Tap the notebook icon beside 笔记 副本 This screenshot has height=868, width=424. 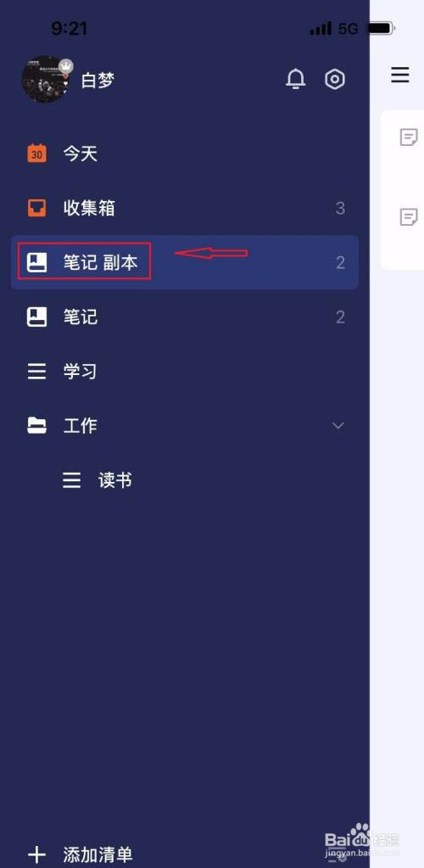(x=37, y=262)
